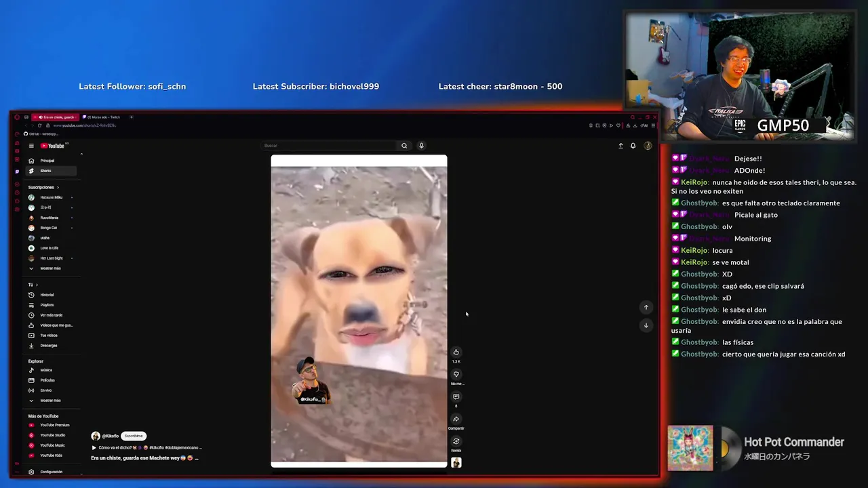The width and height of the screenshot is (868, 488).
Task: Switch to the Morse edo Twitch tab
Action: pyautogui.click(x=102, y=117)
